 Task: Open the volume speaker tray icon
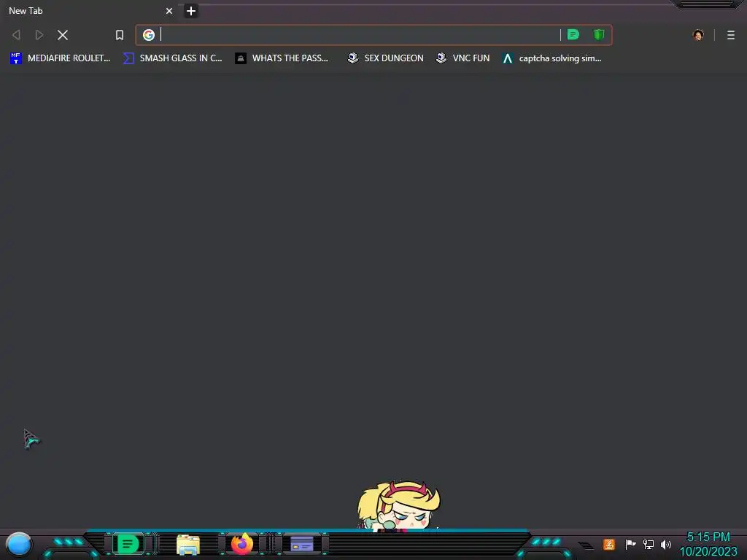[x=666, y=544]
